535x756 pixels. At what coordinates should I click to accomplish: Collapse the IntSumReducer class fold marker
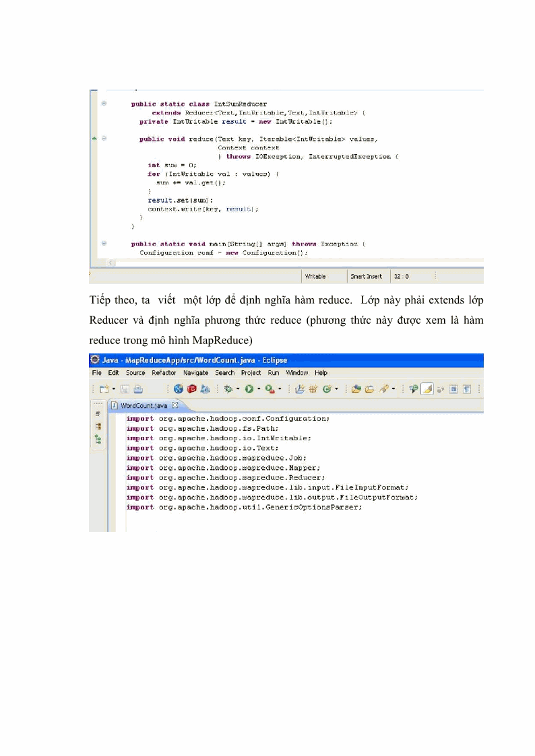pyautogui.click(x=104, y=104)
